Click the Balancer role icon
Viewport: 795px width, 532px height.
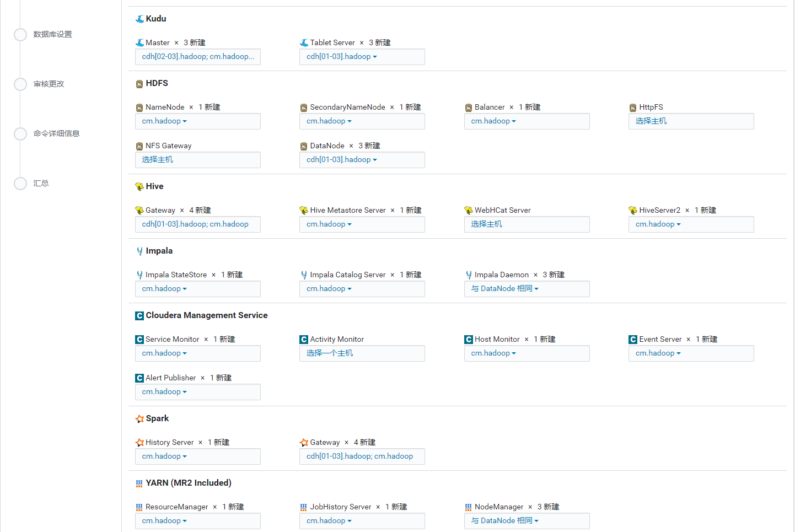pyautogui.click(x=469, y=108)
